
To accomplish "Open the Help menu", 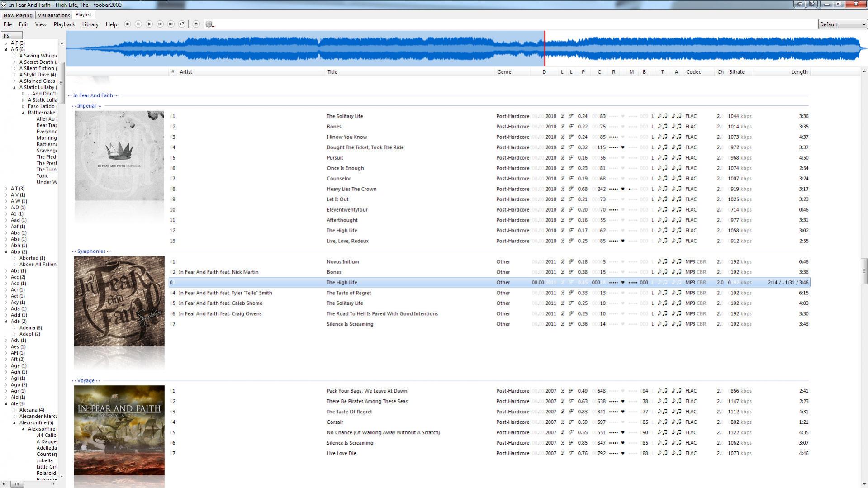I will click(x=111, y=24).
